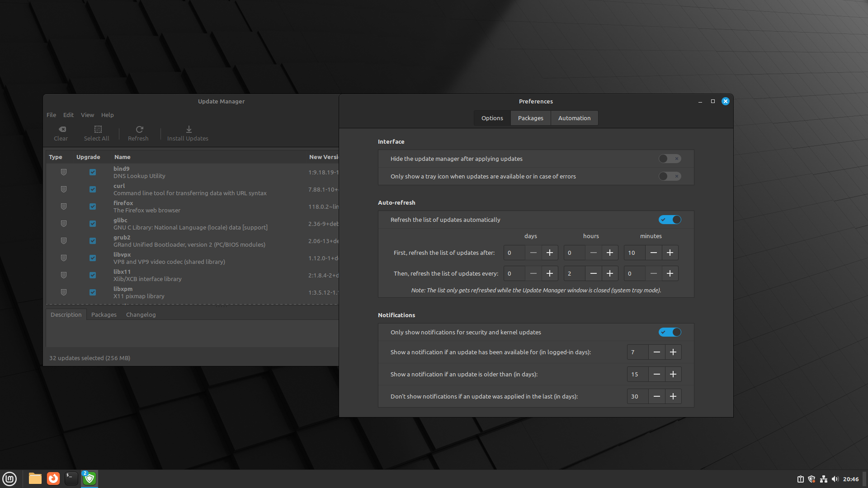Click the clock showing 20:46
This screenshot has width=868, height=488.
[x=851, y=479]
